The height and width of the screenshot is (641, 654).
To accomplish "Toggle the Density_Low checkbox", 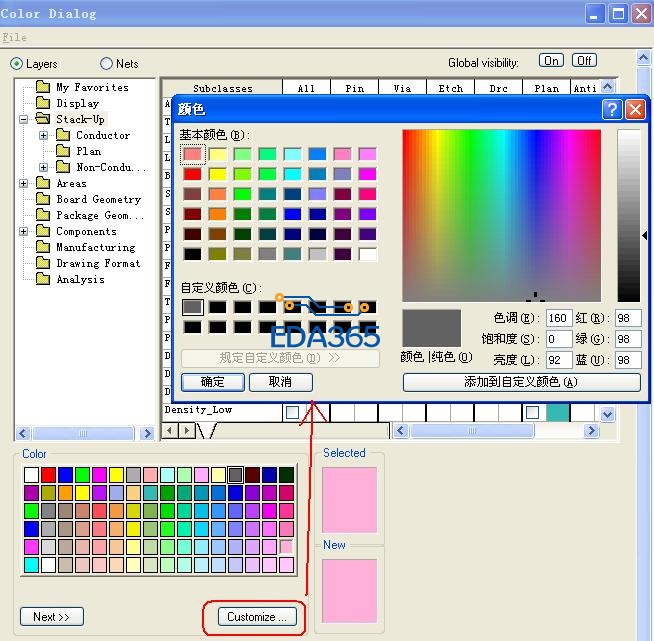I will click(292, 412).
